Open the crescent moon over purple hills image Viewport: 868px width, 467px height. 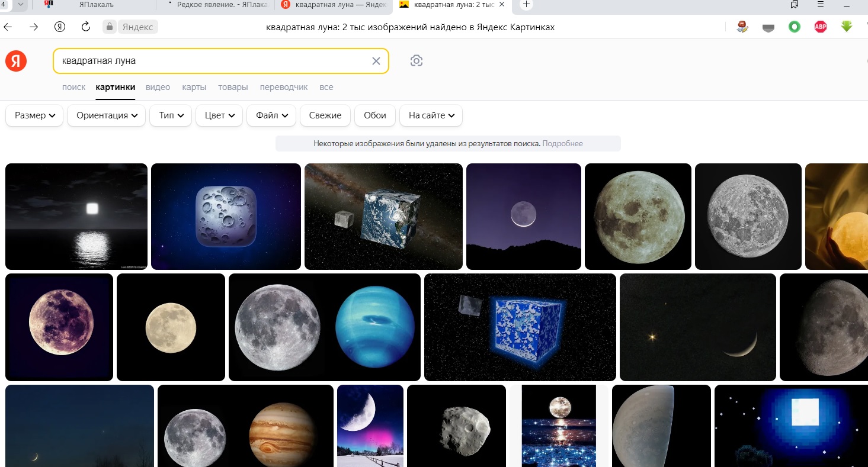[x=524, y=217]
